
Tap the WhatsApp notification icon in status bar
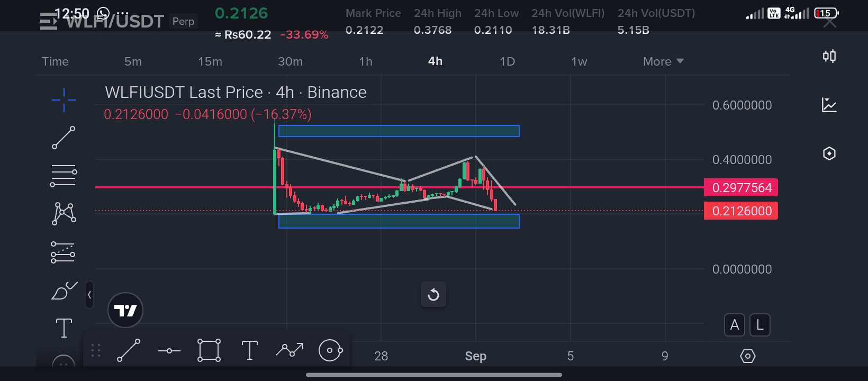click(x=103, y=13)
